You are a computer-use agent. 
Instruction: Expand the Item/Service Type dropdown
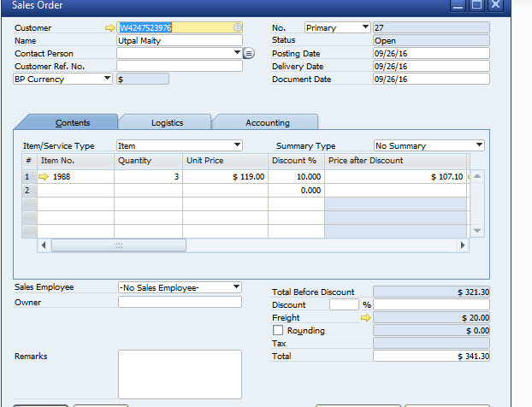click(x=237, y=145)
